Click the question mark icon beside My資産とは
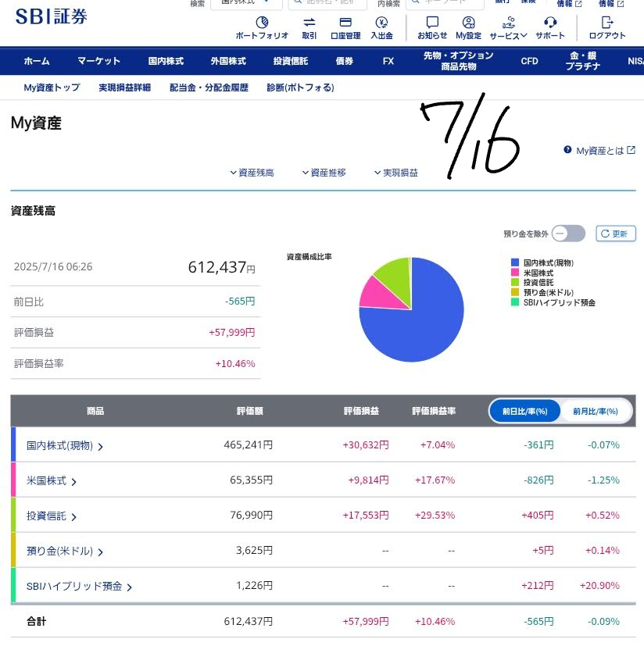 pyautogui.click(x=567, y=150)
